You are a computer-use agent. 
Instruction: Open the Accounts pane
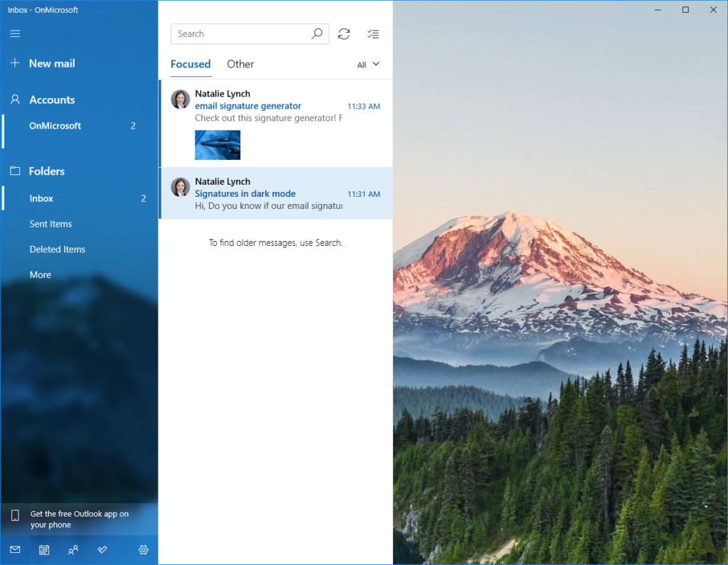(51, 100)
